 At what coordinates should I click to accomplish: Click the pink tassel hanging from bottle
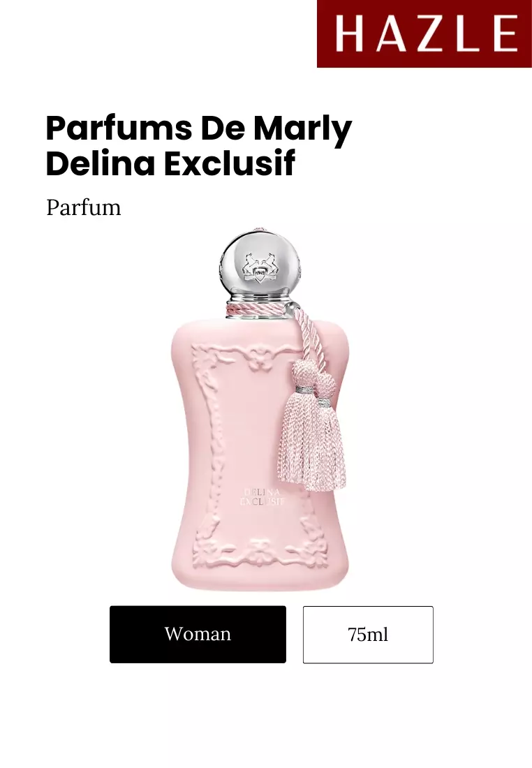pos(312,427)
